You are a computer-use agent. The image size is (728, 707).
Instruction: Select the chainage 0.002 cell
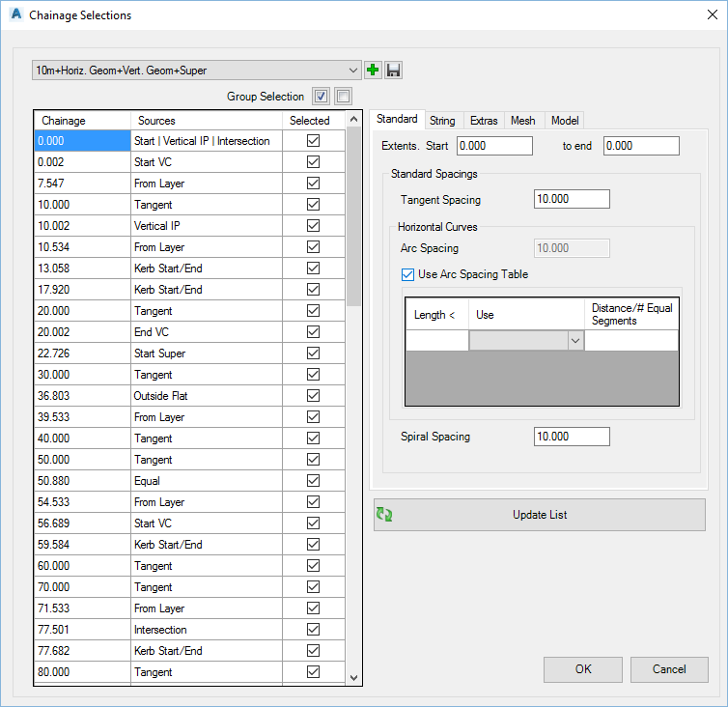(x=83, y=162)
